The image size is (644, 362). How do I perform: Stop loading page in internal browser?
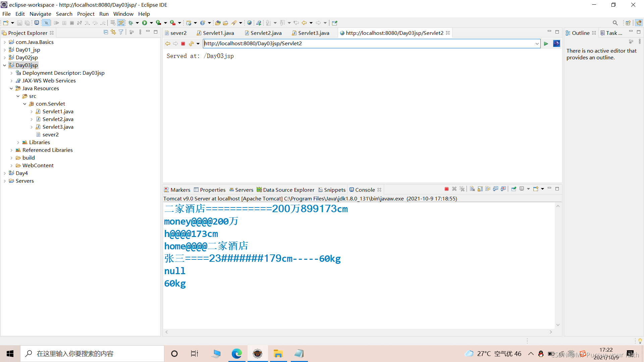tap(183, 44)
